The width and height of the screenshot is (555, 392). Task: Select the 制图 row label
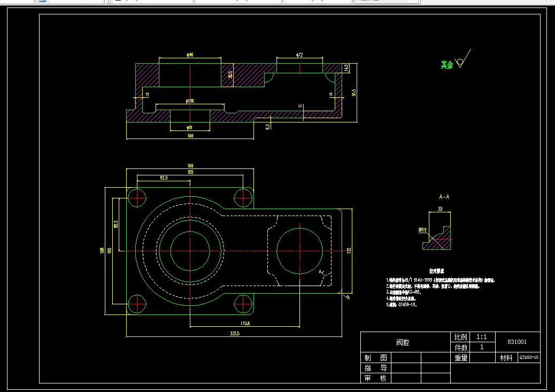(376, 358)
